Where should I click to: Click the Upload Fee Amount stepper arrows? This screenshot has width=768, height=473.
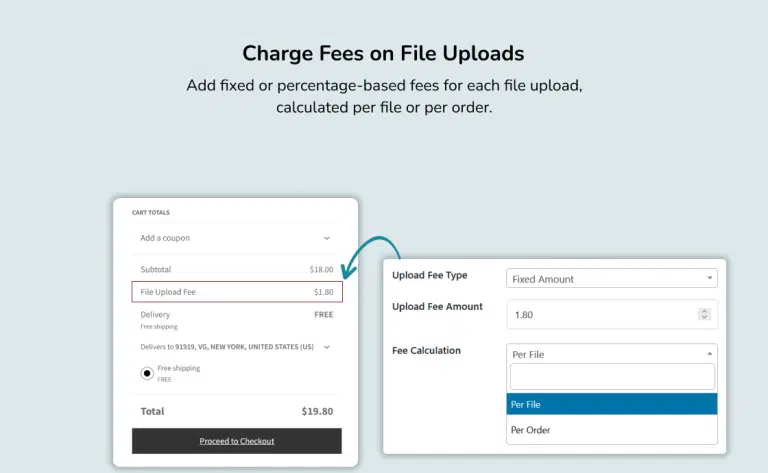[704, 315]
